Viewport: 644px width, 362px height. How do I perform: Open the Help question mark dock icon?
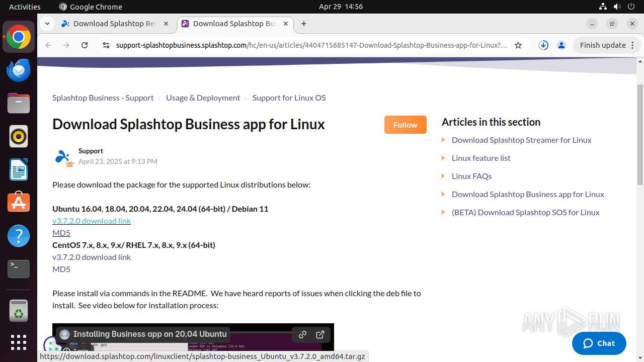pyautogui.click(x=19, y=236)
